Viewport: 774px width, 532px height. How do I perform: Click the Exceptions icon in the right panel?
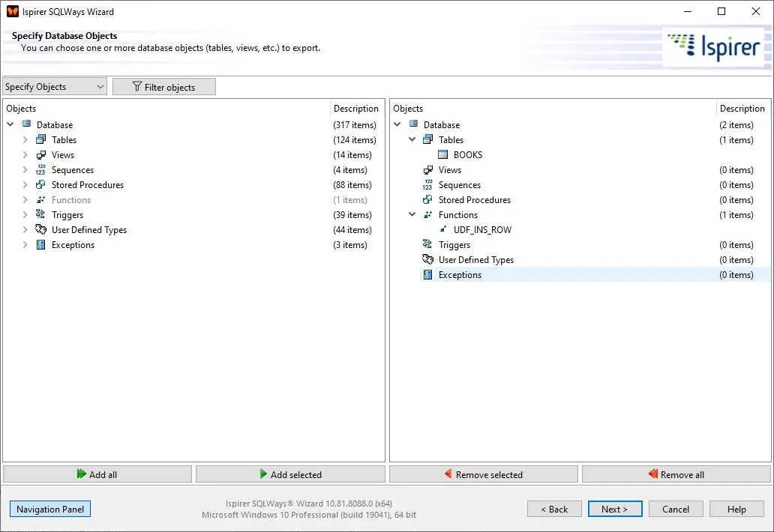(x=428, y=275)
